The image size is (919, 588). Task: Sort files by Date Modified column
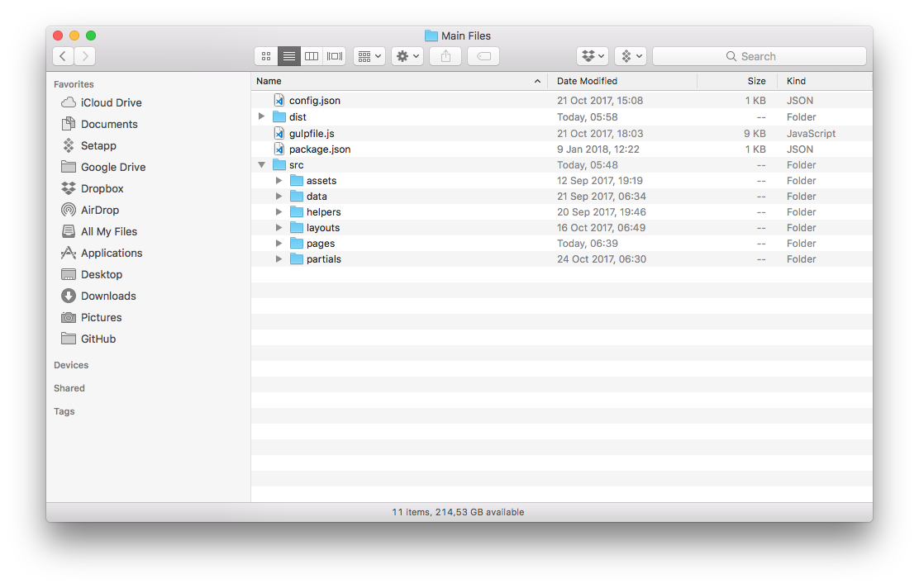pyautogui.click(x=622, y=81)
